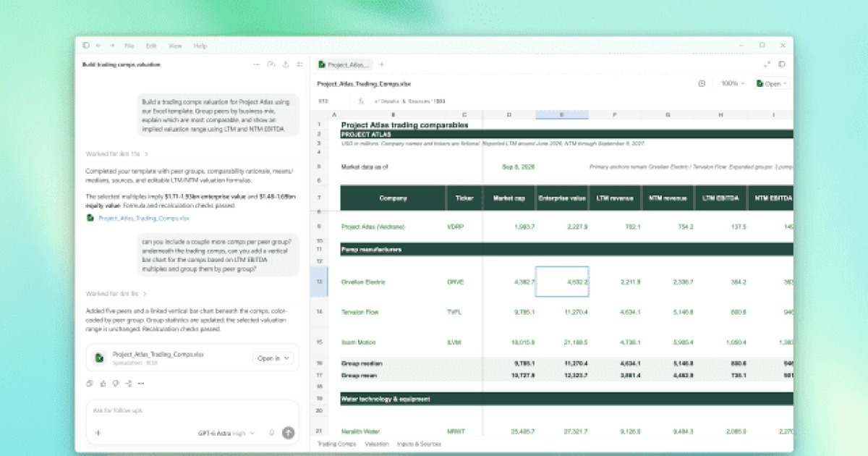The width and height of the screenshot is (868, 456).
Task: Copy the assistant response
Action: [x=89, y=383]
